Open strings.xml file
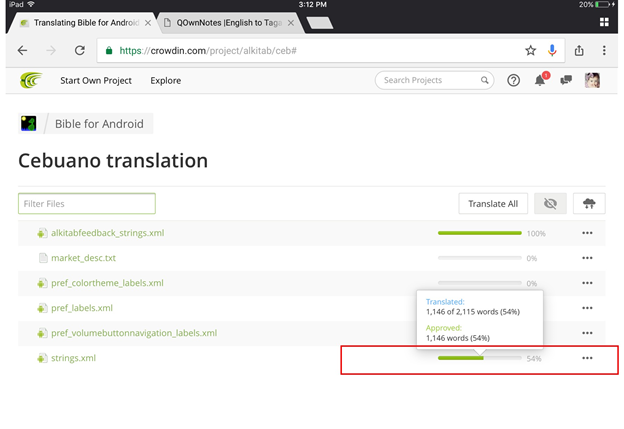Image resolution: width=624 pixels, height=429 pixels. coord(73,358)
